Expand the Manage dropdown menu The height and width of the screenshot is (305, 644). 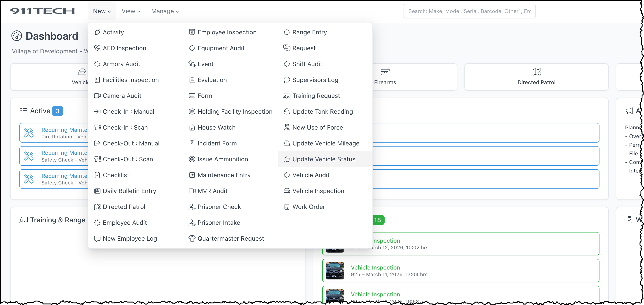(165, 11)
